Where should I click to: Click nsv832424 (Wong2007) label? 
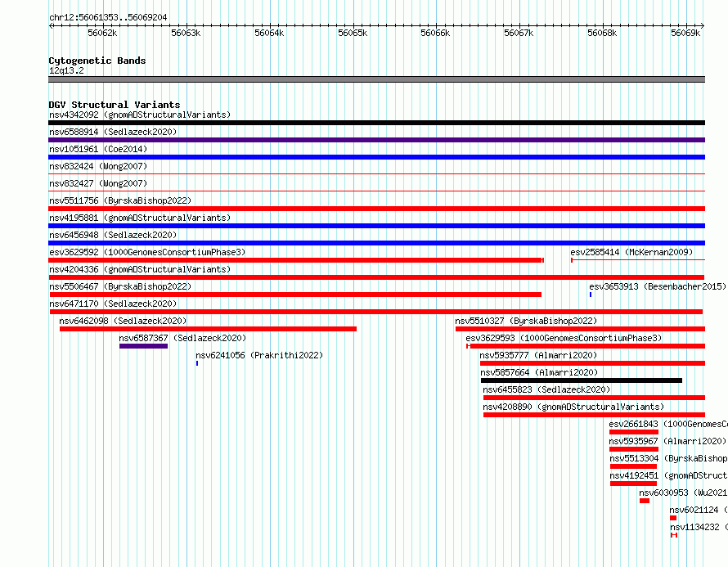pyautogui.click(x=98, y=166)
